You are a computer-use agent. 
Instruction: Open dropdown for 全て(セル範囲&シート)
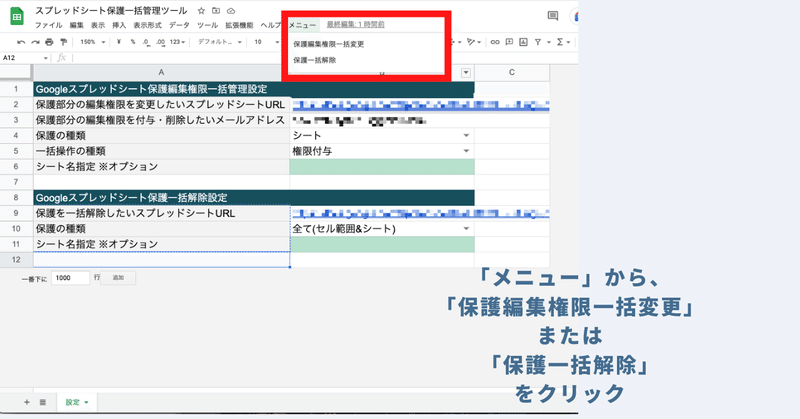466,229
